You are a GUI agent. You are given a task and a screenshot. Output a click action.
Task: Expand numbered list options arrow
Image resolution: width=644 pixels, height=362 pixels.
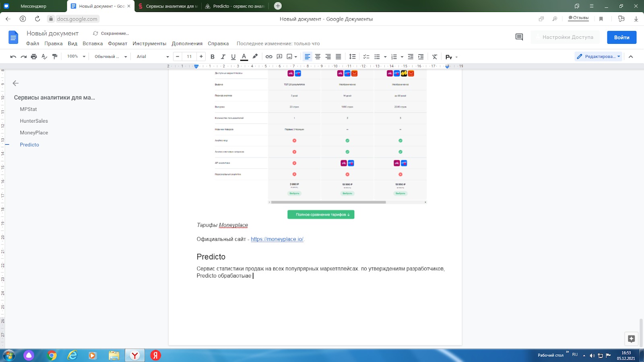[x=402, y=57]
